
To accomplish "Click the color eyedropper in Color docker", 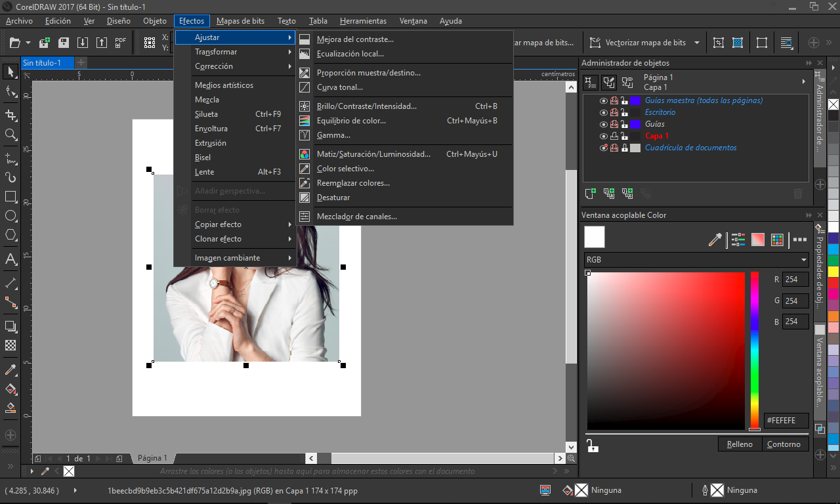I will [715, 240].
